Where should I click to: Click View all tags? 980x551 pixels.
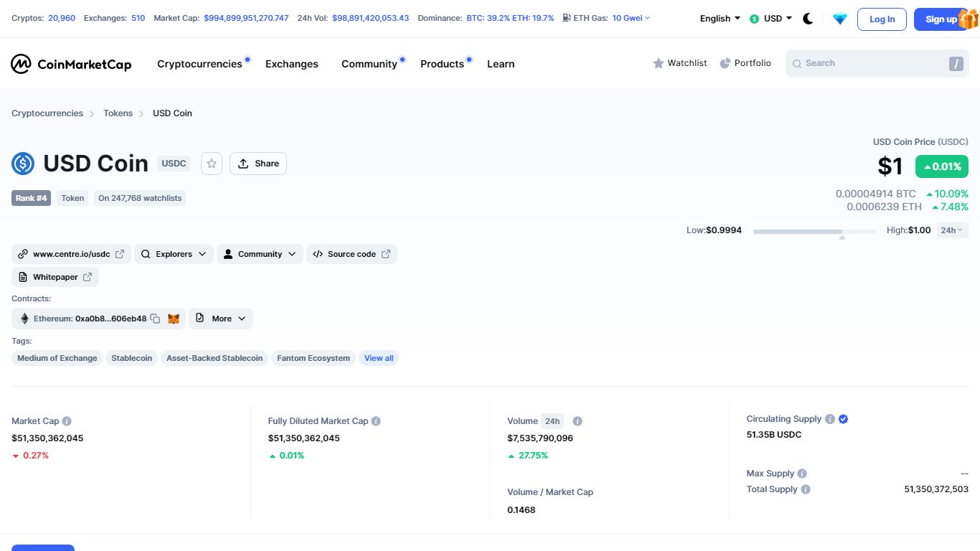(x=379, y=358)
